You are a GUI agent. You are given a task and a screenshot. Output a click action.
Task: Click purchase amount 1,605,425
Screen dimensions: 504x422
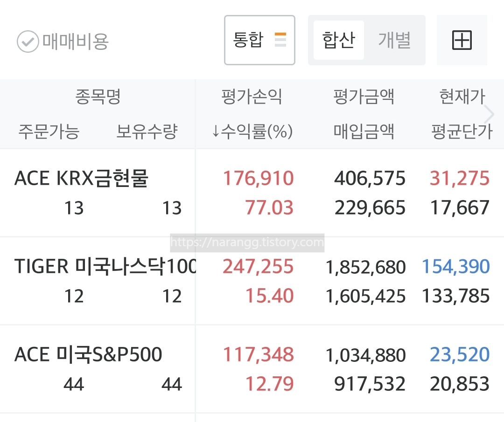[366, 296]
